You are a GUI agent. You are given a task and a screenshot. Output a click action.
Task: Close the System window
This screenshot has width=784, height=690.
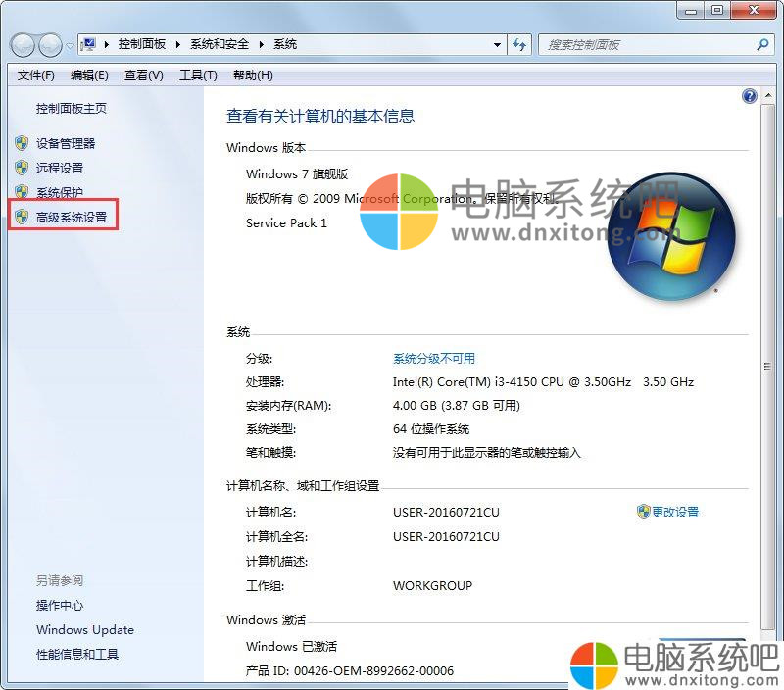(x=754, y=11)
